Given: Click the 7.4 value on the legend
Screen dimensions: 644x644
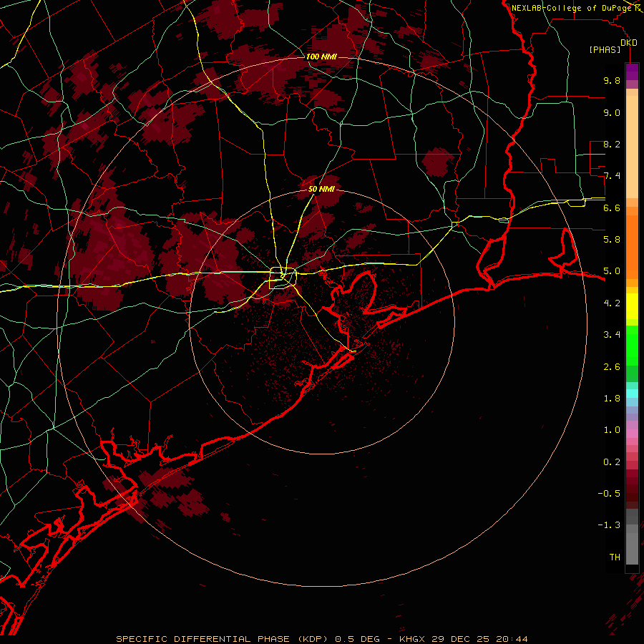Looking at the screenshot, I should 612,176.
